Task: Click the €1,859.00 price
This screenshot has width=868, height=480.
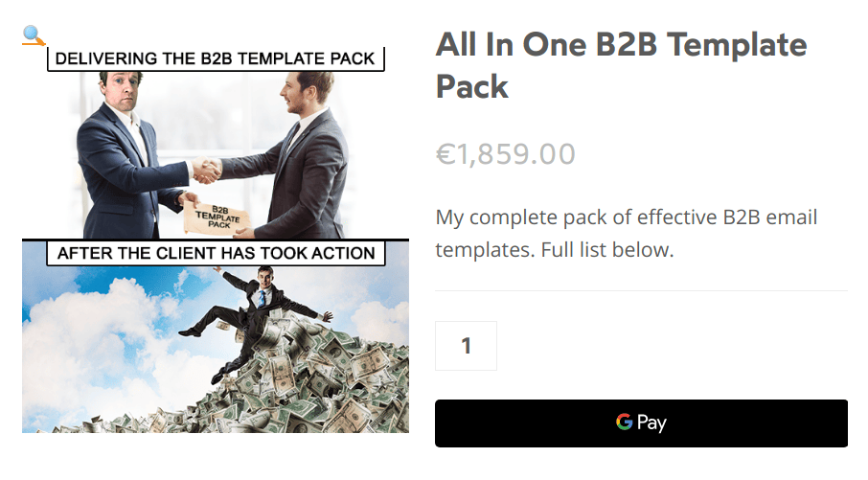Action: [x=506, y=153]
